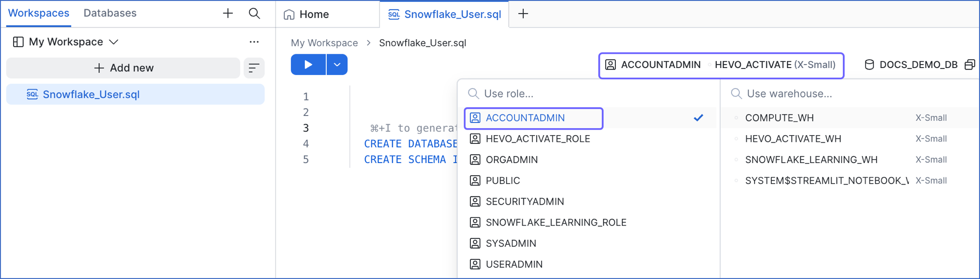This screenshot has height=279, width=980.
Task: Click the CREATE SCHEMA line in editor
Action: (x=410, y=160)
